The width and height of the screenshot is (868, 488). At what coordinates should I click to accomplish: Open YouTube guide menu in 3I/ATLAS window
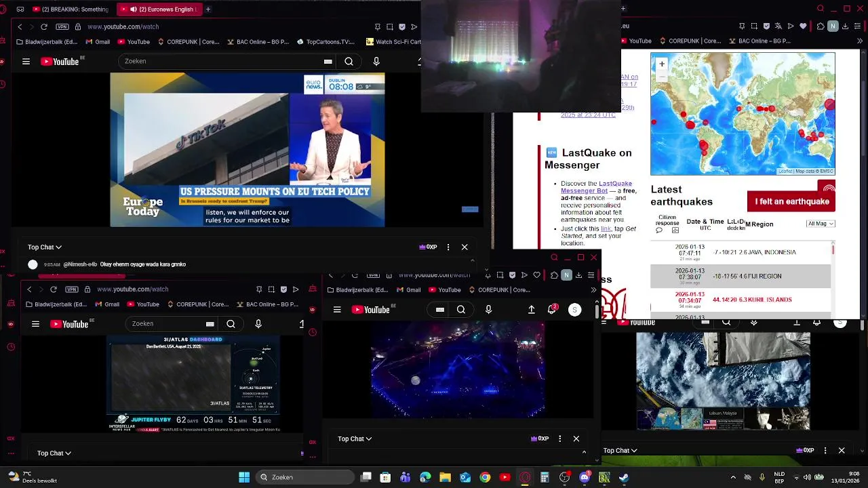(35, 324)
